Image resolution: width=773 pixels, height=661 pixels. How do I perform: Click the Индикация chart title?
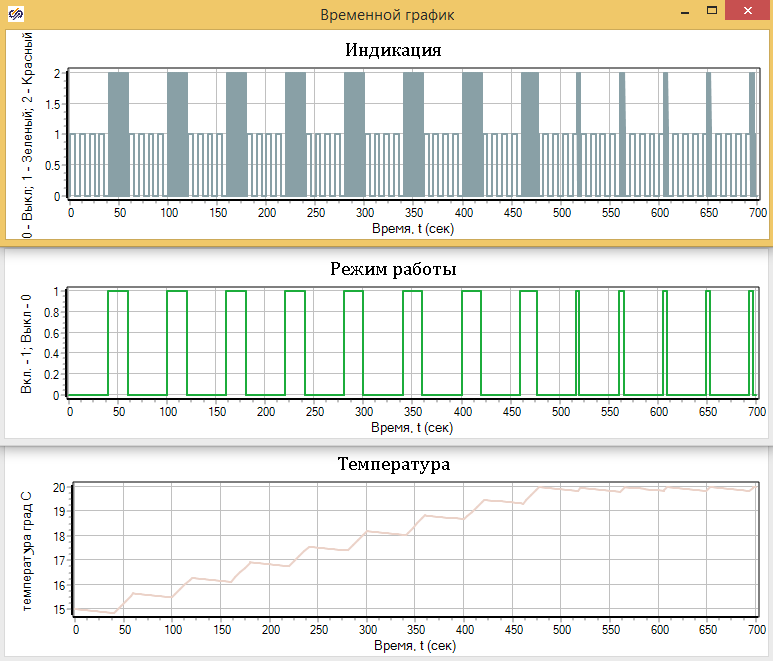393,50
